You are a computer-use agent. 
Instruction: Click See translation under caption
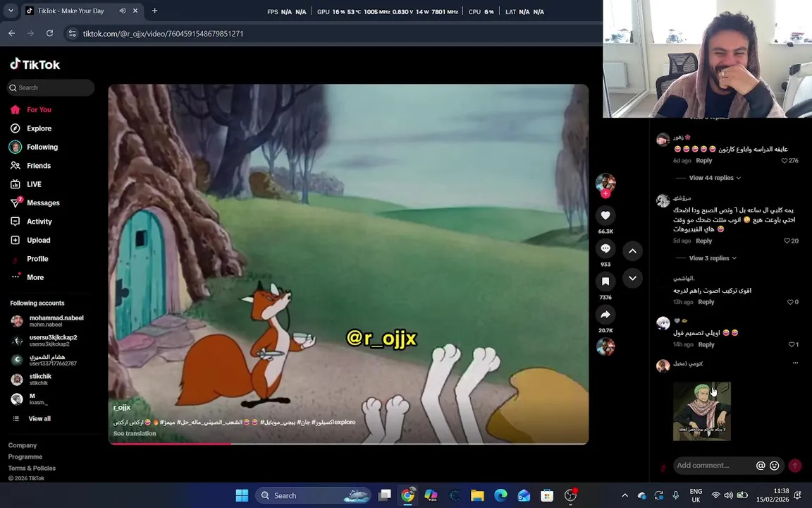click(x=135, y=433)
